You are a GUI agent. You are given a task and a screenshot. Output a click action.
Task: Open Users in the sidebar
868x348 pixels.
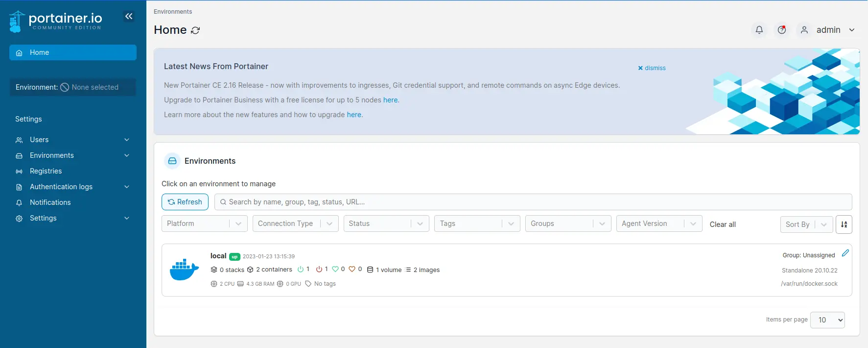(x=73, y=140)
